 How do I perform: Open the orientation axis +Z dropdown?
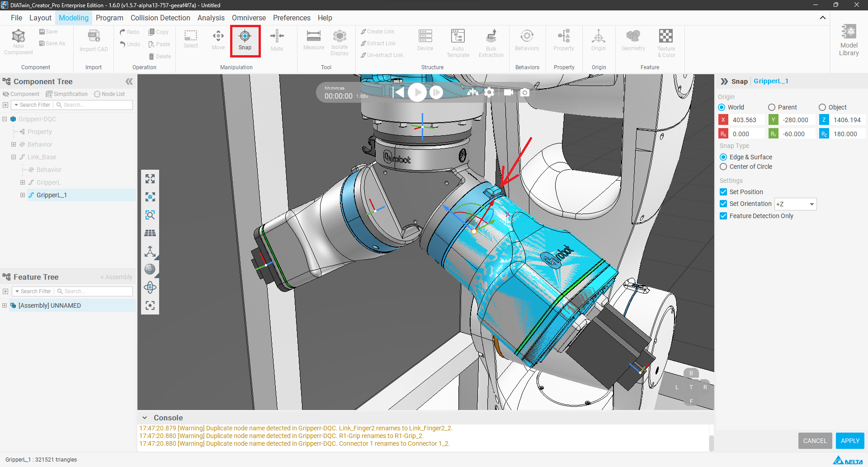(x=796, y=204)
